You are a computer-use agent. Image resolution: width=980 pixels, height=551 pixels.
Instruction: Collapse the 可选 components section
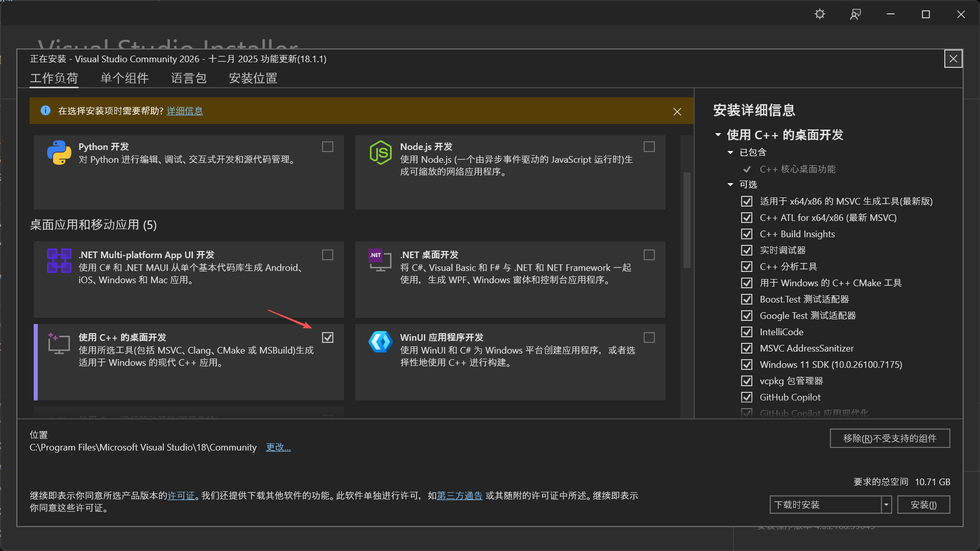click(730, 185)
